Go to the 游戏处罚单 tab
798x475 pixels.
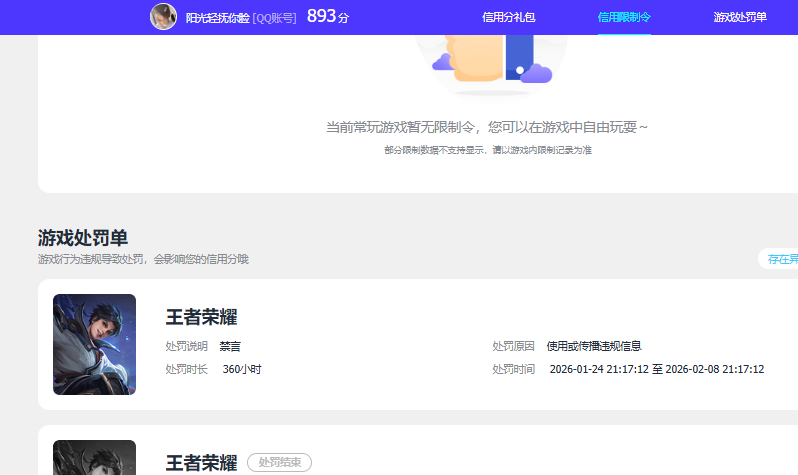[740, 17]
